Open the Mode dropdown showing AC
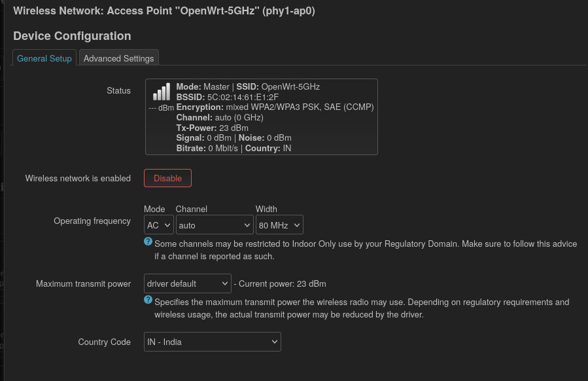 pyautogui.click(x=159, y=225)
